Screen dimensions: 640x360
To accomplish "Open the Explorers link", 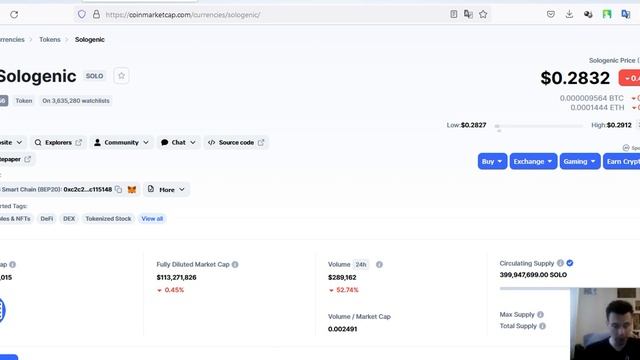I will pyautogui.click(x=58, y=142).
